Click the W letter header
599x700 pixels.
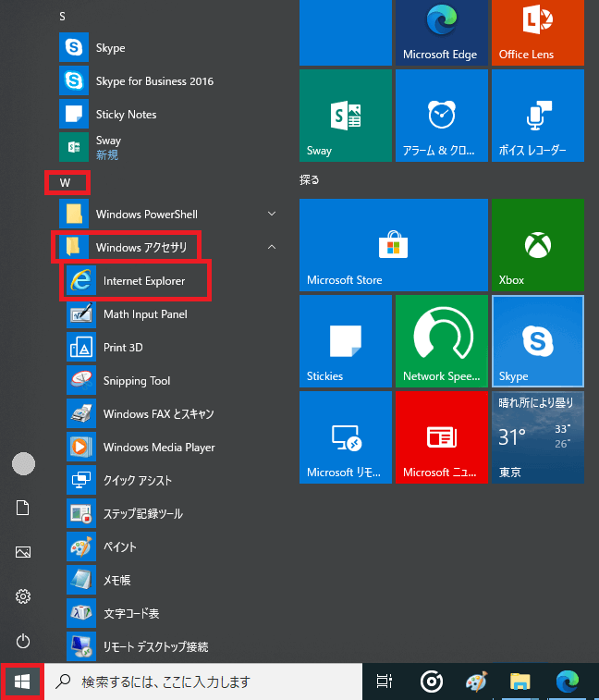pos(65,182)
